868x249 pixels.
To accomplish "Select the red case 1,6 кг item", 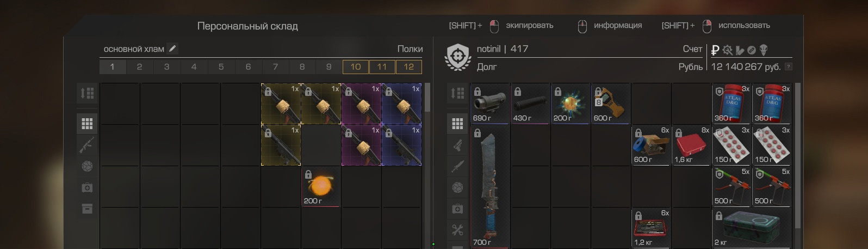I will 691,145.
